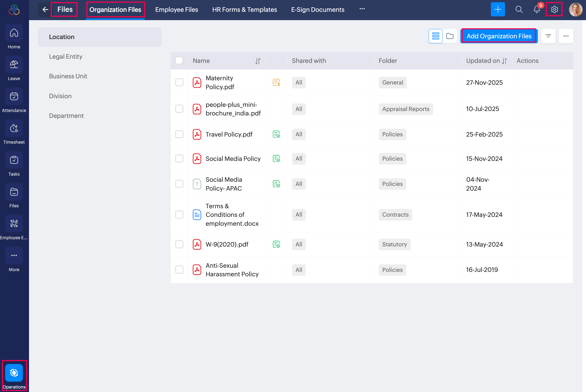This screenshot has width=586, height=392.
Task: Click the filter icon
Action: (548, 36)
